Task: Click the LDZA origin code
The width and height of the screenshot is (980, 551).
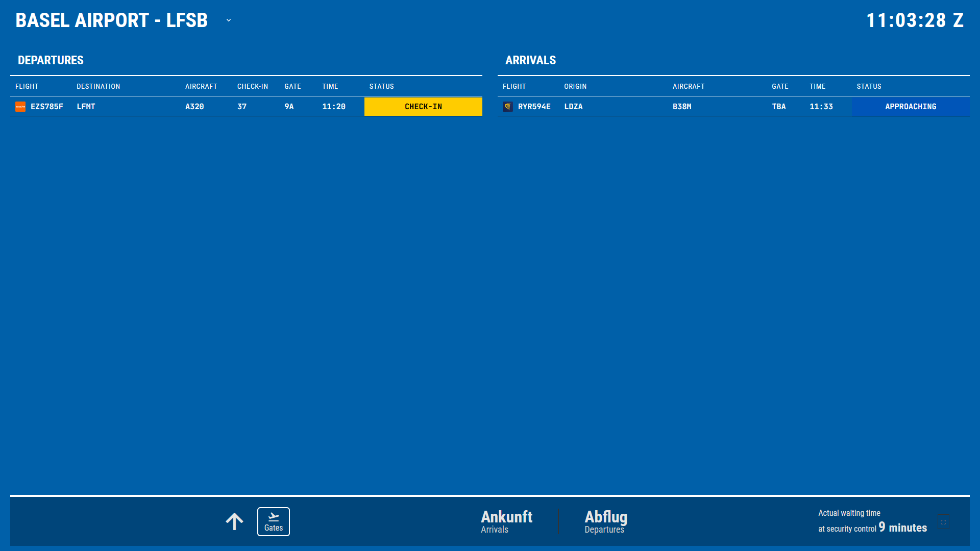Action: click(x=574, y=107)
